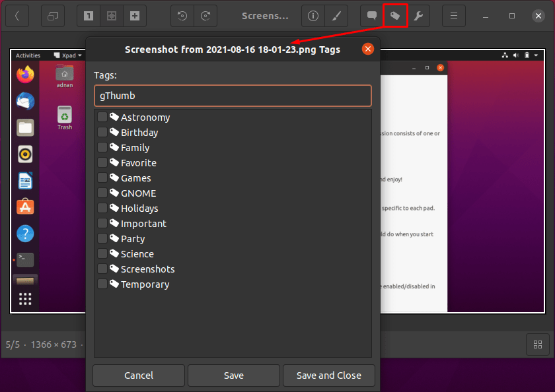Click the tags icon in toolbar
The height and width of the screenshot is (392, 555).
395,16
